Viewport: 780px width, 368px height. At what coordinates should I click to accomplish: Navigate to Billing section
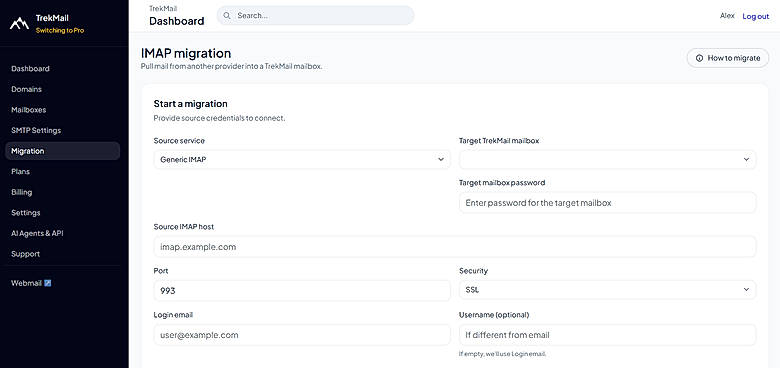pos(21,192)
